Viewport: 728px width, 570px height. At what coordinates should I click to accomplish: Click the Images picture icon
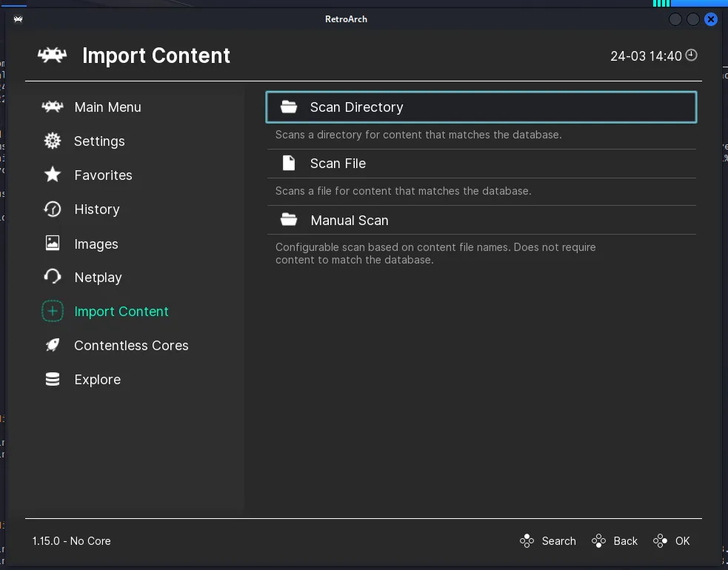(x=53, y=244)
